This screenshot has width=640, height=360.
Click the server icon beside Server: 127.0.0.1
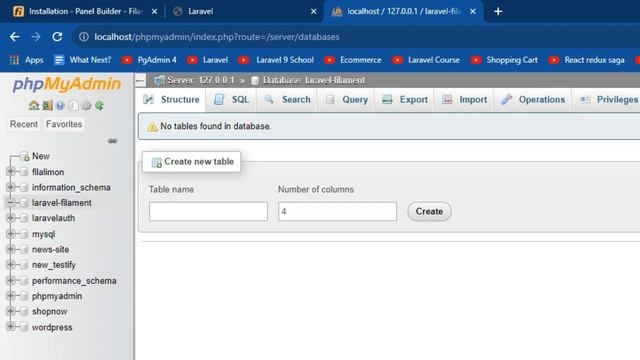click(x=159, y=80)
